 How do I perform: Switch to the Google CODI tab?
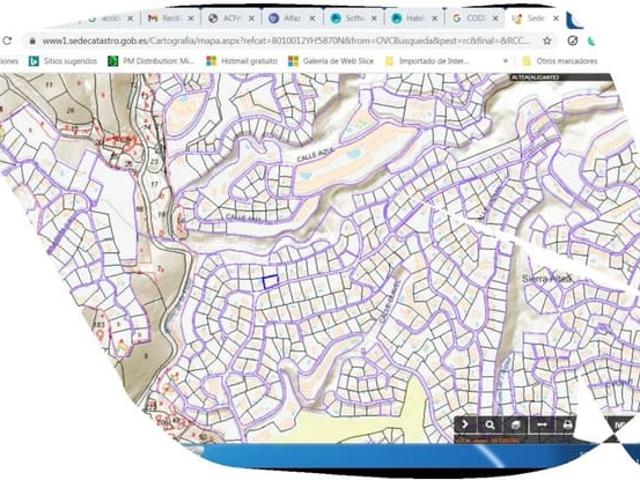tap(470, 18)
